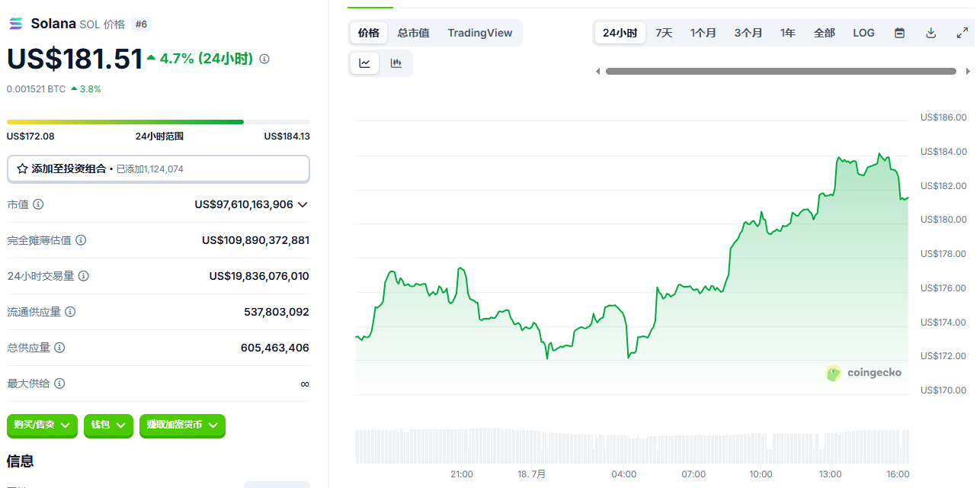Show info tooltip for 最大供给
Image resolution: width=980 pixels, height=488 pixels.
click(59, 384)
